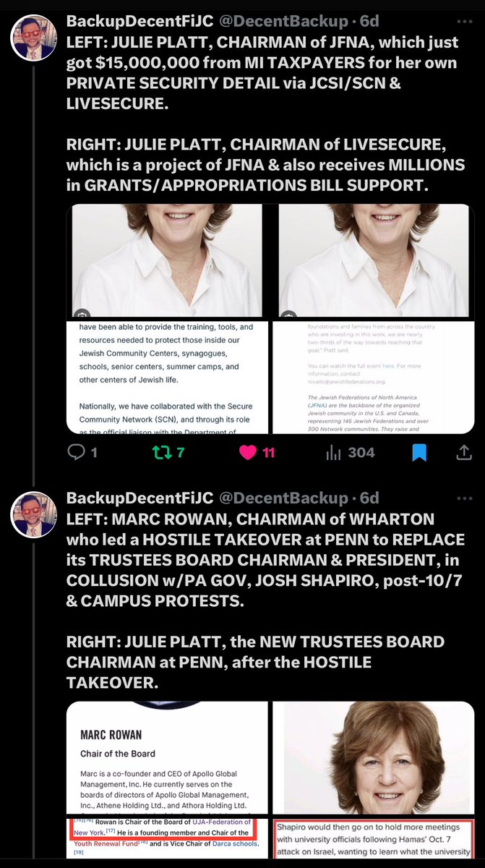Tap the green retweet icon

pos(163,453)
